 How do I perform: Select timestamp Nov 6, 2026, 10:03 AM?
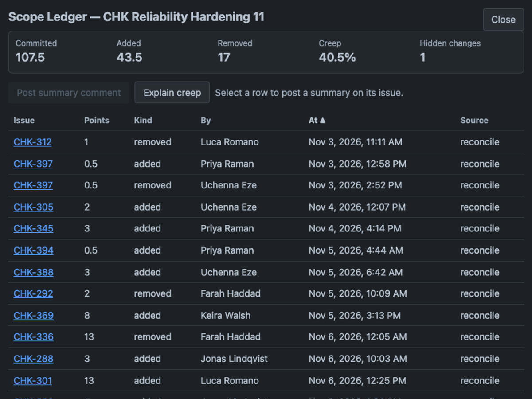[x=358, y=359]
